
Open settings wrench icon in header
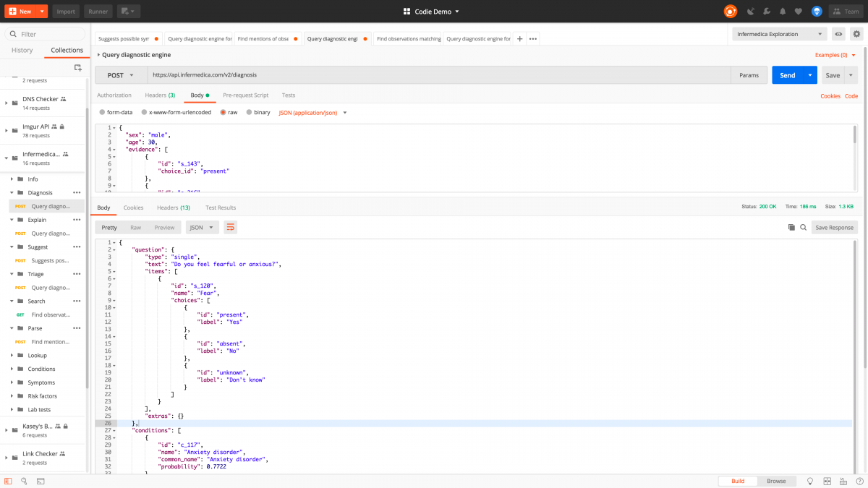[767, 12]
